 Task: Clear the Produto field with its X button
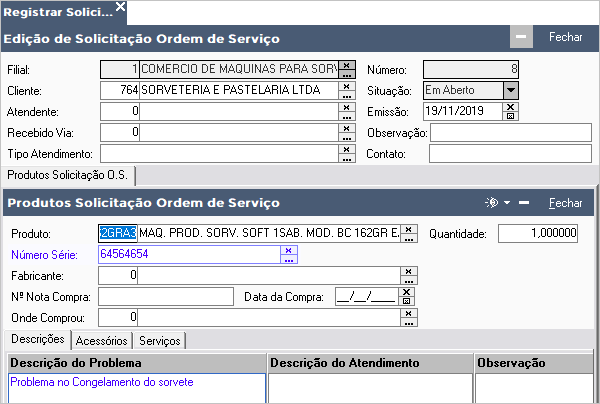(x=409, y=229)
